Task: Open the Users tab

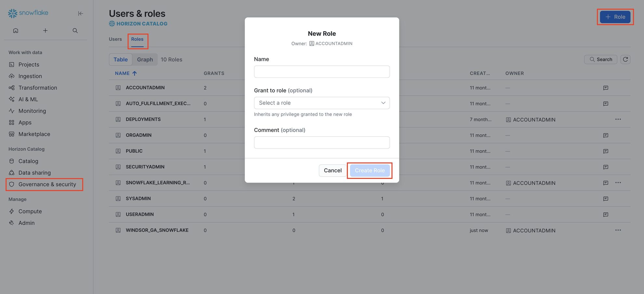Action: click(x=115, y=39)
